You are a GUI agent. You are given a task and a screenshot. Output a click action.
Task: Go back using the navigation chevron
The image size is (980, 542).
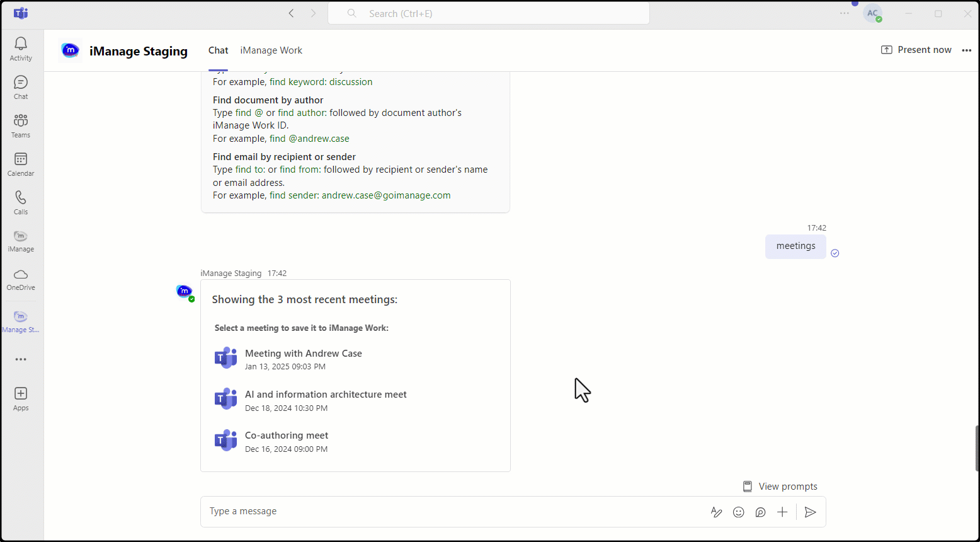[x=291, y=13]
